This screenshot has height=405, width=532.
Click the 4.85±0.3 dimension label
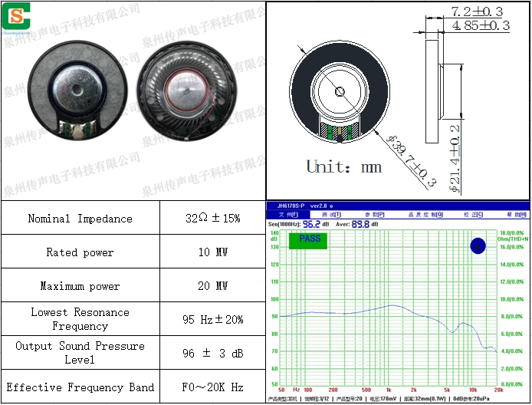[481, 25]
